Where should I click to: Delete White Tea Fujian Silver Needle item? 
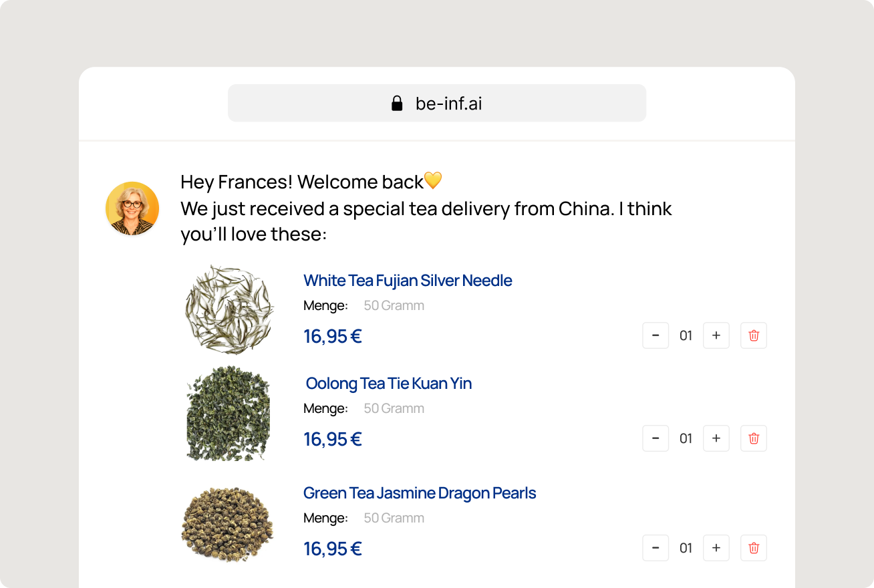(x=754, y=335)
